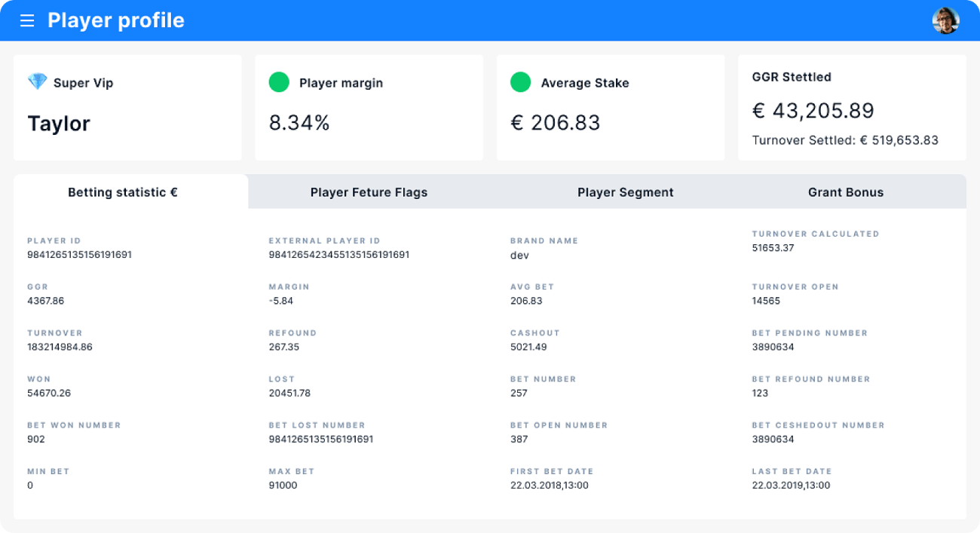Switch to the Player Feture Flags tab

point(369,192)
